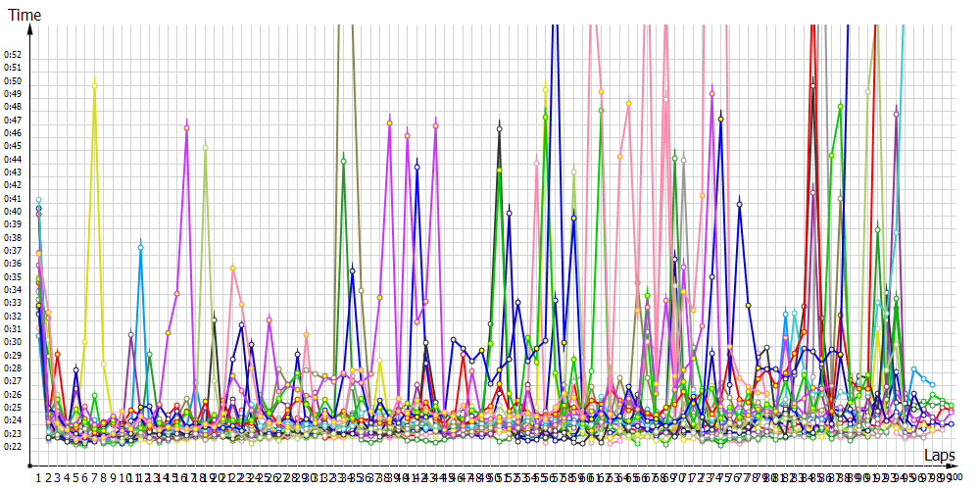
Task: Click the Laps axis title
Action: tap(939, 456)
